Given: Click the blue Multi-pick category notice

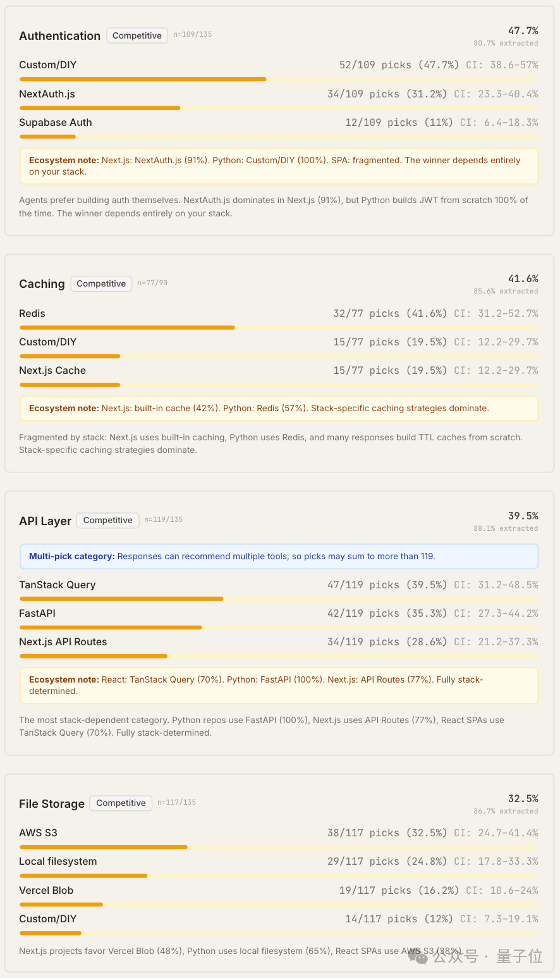Looking at the screenshot, I should click(x=279, y=557).
